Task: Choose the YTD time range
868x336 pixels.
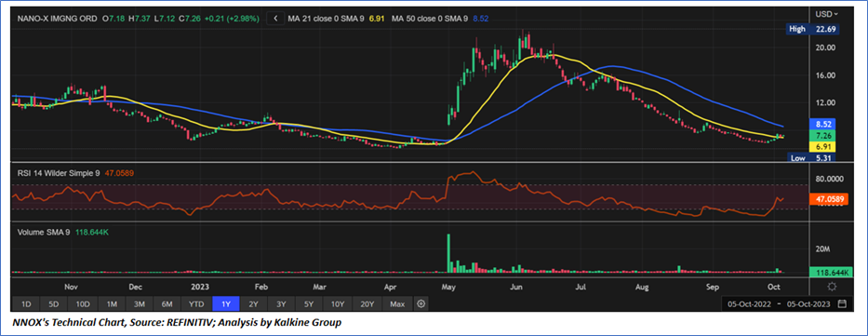Action: click(x=196, y=304)
